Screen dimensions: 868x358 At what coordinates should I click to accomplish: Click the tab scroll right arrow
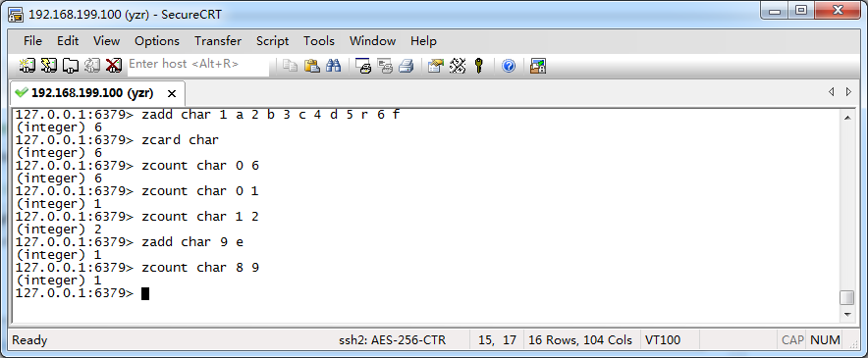(x=848, y=92)
